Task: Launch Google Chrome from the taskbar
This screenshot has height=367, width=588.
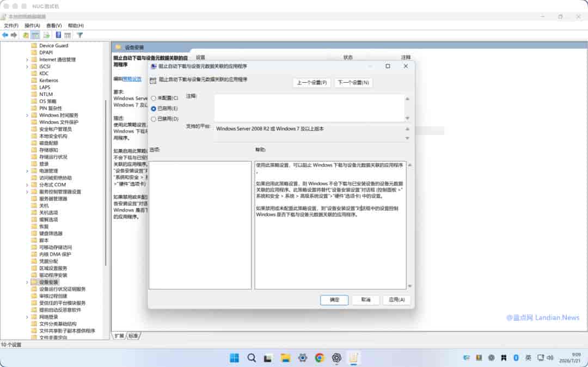Action: (x=320, y=358)
